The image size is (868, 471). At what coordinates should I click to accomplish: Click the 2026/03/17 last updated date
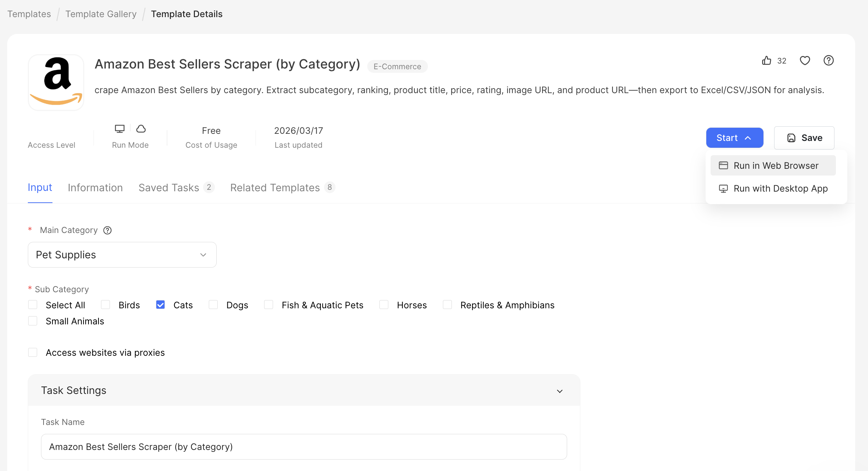[298, 131]
